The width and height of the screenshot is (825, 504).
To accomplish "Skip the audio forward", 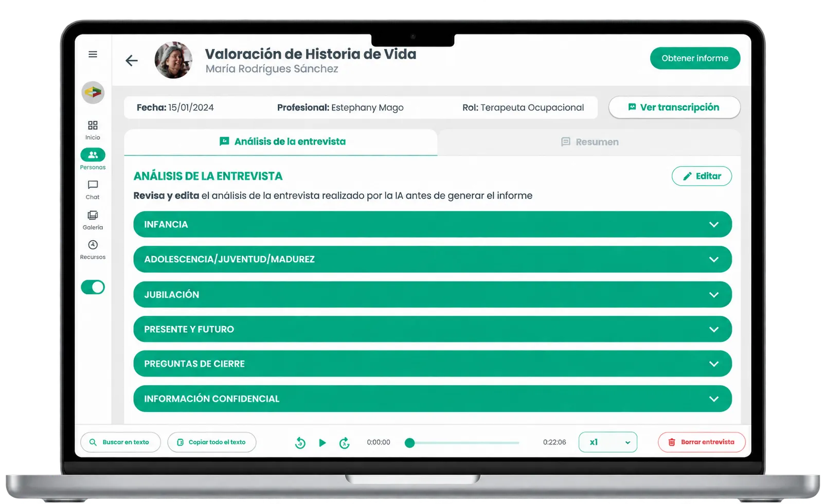I will (345, 443).
